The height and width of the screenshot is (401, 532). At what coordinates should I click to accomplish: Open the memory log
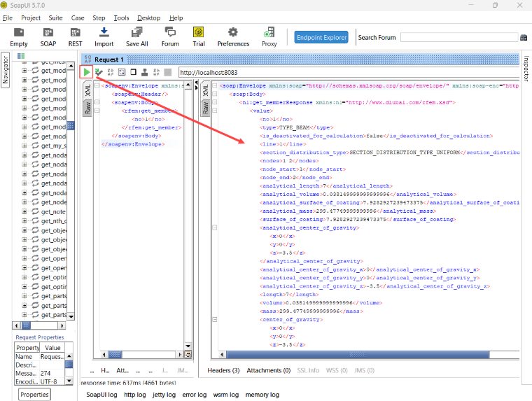pyautogui.click(x=262, y=395)
